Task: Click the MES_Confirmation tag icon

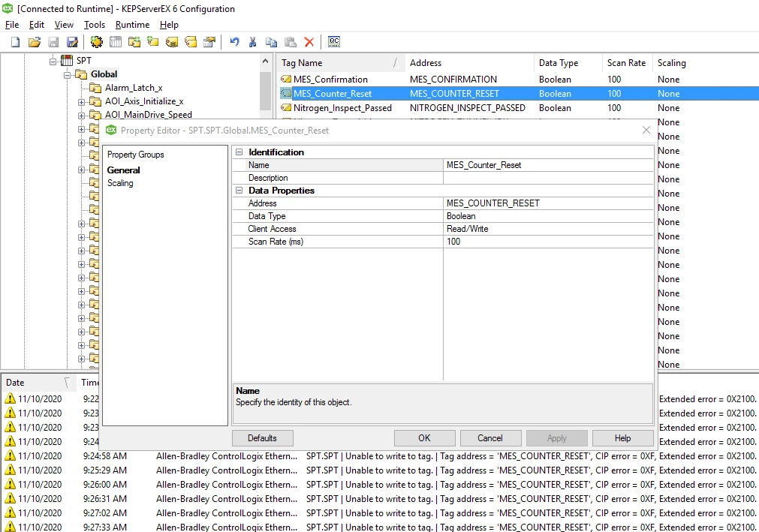Action: click(286, 80)
